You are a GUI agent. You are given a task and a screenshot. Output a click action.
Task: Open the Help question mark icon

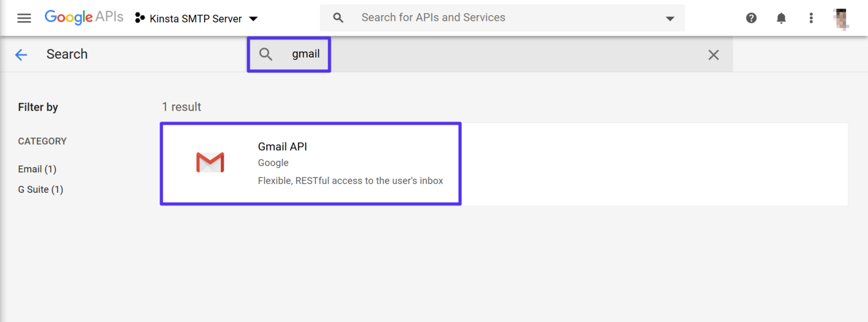point(751,18)
